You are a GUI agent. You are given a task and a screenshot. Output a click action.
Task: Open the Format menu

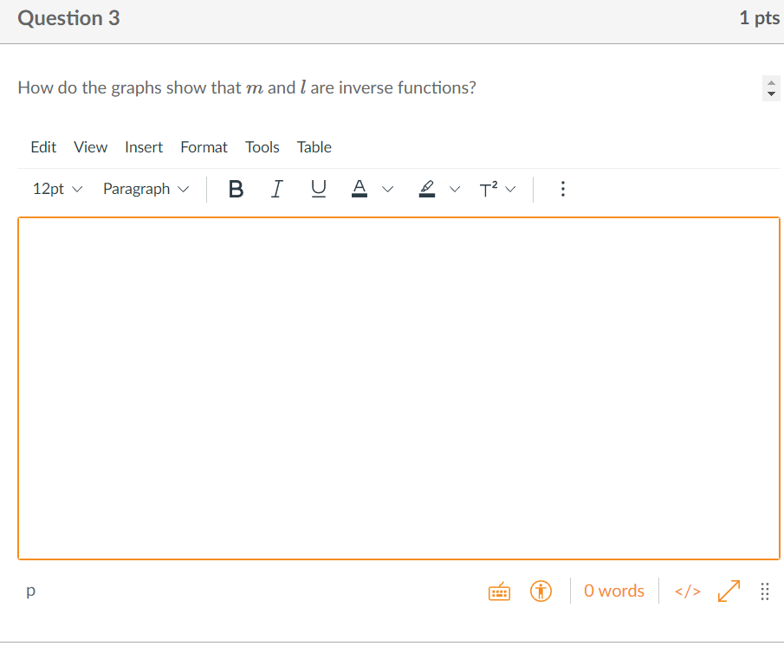[204, 147]
